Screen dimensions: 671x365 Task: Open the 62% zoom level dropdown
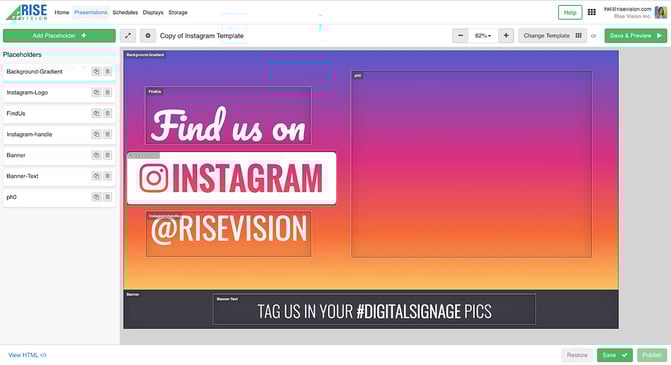click(x=483, y=36)
